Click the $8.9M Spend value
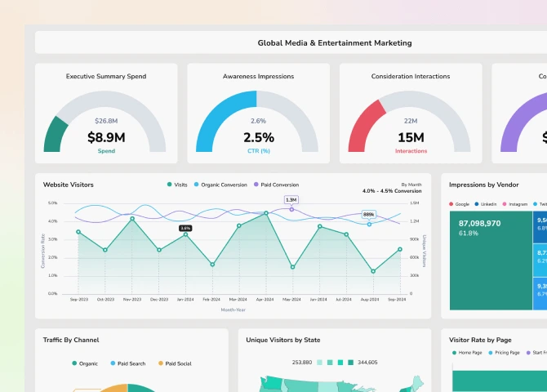Image resolution: width=547 pixels, height=392 pixels. coord(106,138)
